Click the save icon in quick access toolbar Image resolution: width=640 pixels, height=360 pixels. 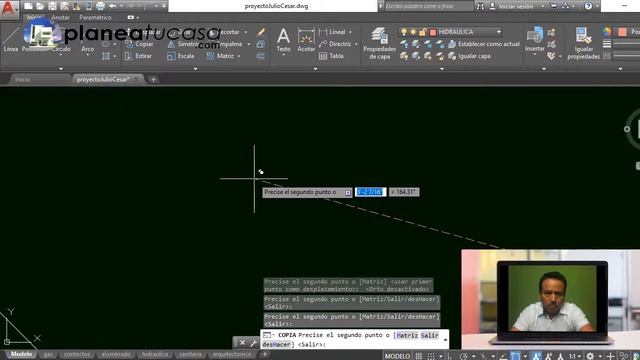(52, 6)
